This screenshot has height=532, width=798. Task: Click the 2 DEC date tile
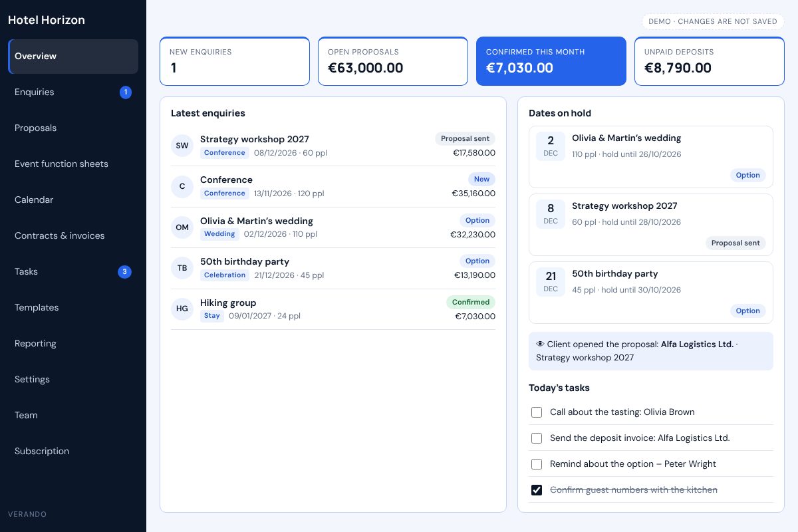[551, 146]
